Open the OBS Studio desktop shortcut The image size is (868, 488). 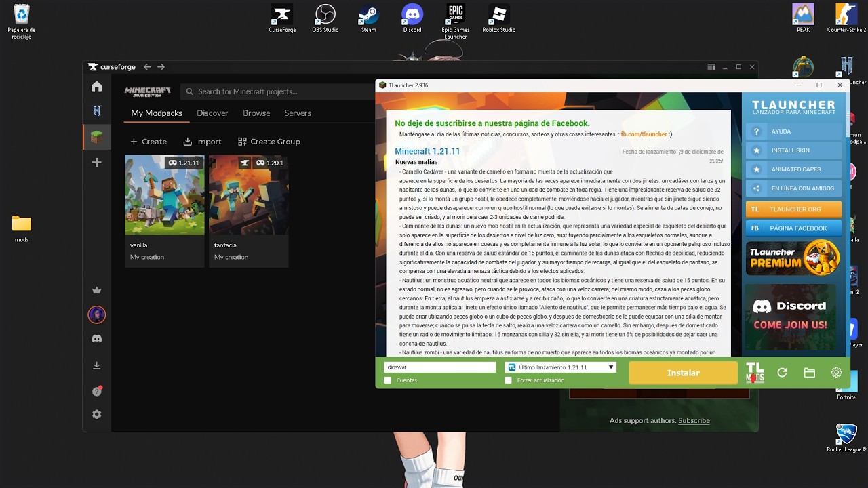tap(325, 18)
